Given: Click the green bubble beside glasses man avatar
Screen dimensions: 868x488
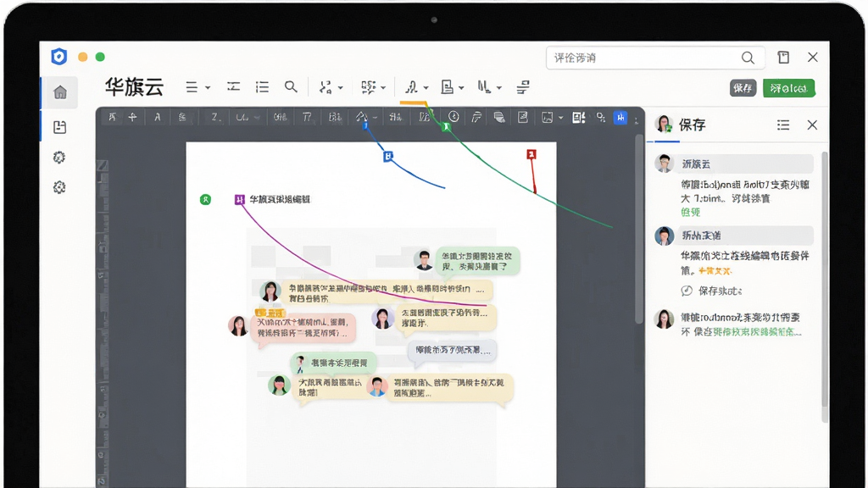Looking at the screenshot, I should point(478,261).
